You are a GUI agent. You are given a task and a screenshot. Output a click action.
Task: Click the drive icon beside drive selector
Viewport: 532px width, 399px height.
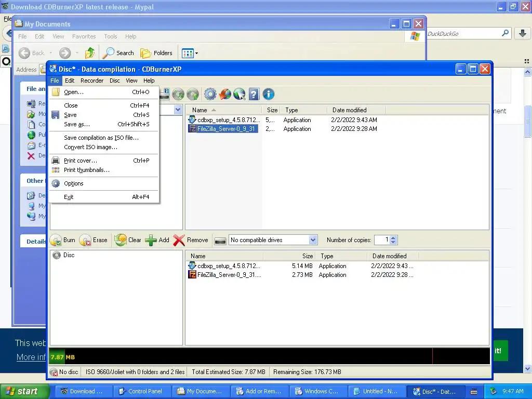[220, 241]
